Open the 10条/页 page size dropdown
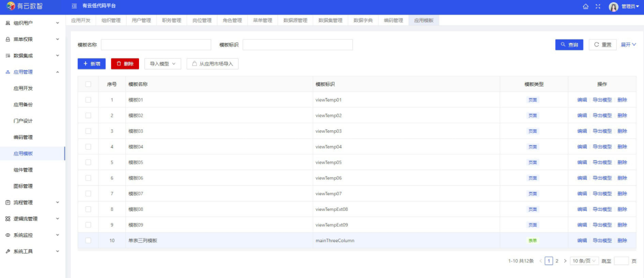Image resolution: width=644 pixels, height=278 pixels. point(584,261)
